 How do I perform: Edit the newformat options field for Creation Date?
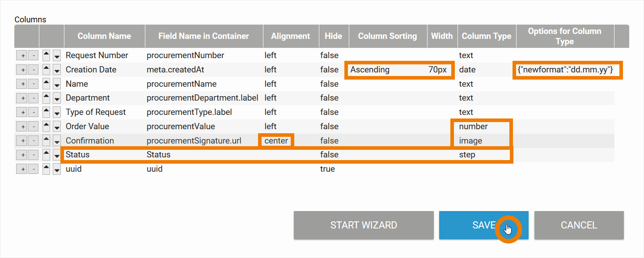tap(567, 70)
